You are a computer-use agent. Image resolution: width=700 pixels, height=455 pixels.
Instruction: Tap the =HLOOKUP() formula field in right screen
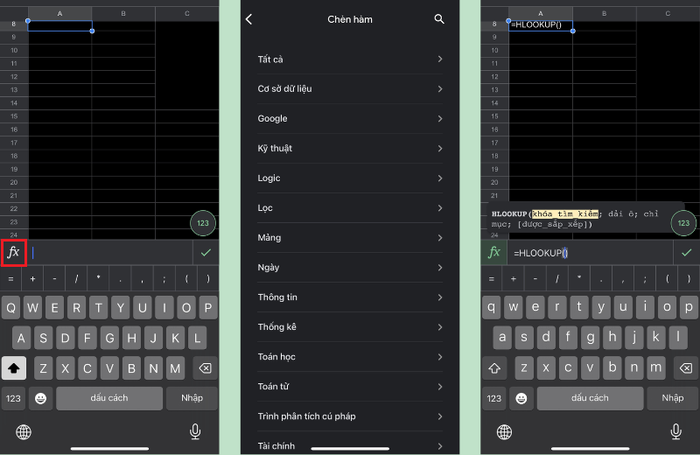point(590,253)
